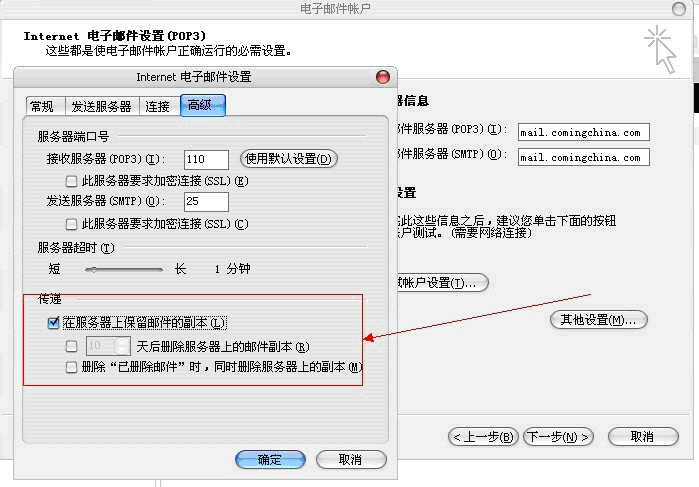This screenshot has width=699, height=487.
Task: Open 其他设置 in the account wizard
Action: click(x=599, y=320)
